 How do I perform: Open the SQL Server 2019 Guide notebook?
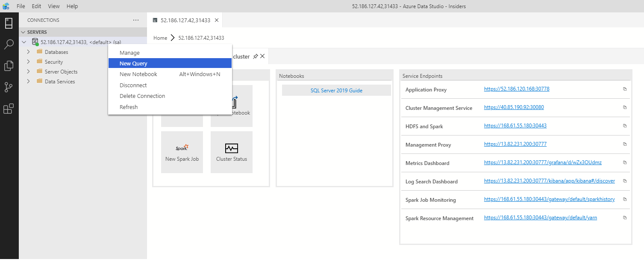[336, 90]
